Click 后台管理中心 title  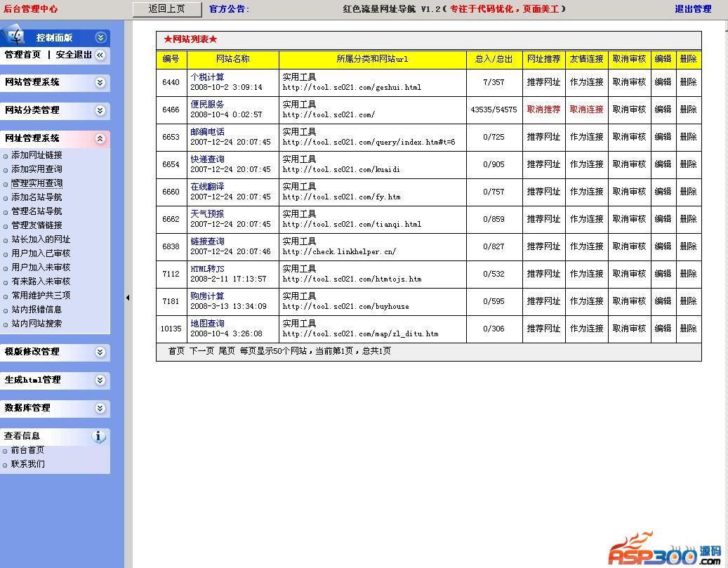tap(30, 9)
